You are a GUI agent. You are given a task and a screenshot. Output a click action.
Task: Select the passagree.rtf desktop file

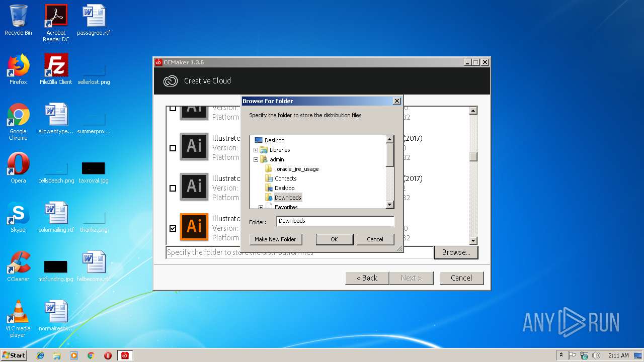tap(94, 20)
